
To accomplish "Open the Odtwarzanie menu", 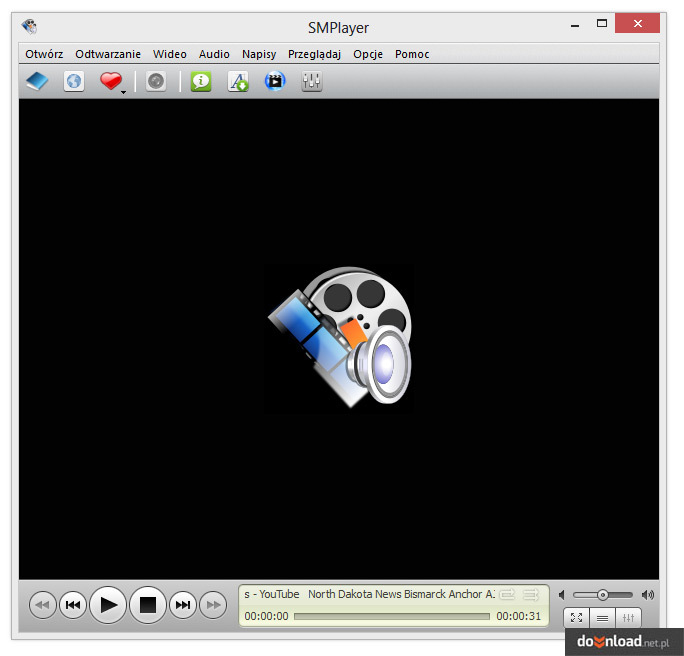I will point(108,54).
